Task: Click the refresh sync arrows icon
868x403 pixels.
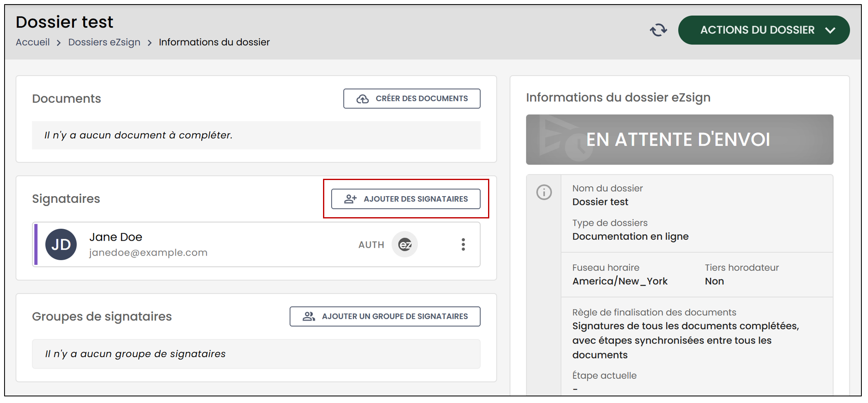Action: coord(658,30)
